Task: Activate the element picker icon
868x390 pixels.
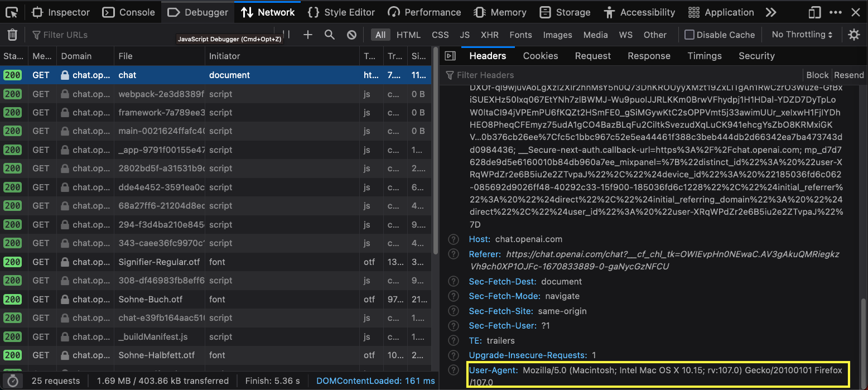Action: 12,12
